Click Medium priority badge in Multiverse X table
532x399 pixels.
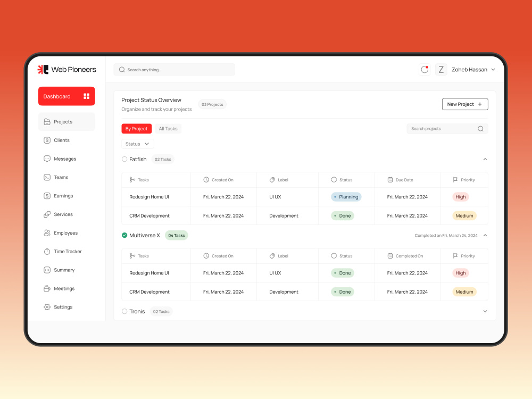(464, 292)
